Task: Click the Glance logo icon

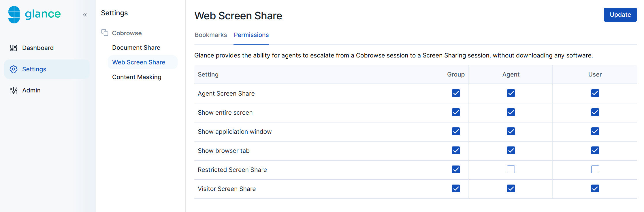Action: [x=14, y=14]
